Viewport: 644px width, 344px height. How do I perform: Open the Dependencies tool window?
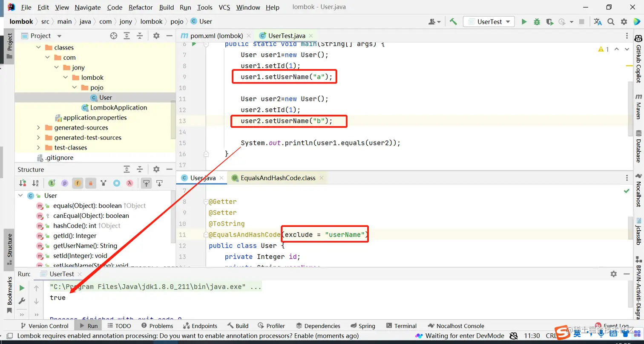[x=318, y=326]
